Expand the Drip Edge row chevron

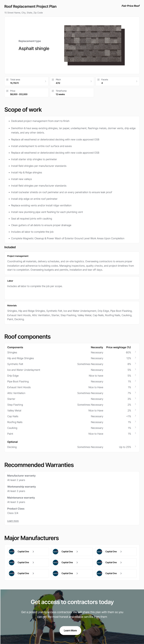[x=135, y=375]
